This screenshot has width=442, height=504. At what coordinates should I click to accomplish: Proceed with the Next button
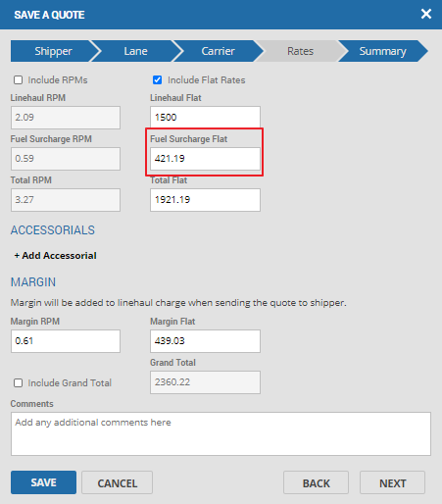392,482
